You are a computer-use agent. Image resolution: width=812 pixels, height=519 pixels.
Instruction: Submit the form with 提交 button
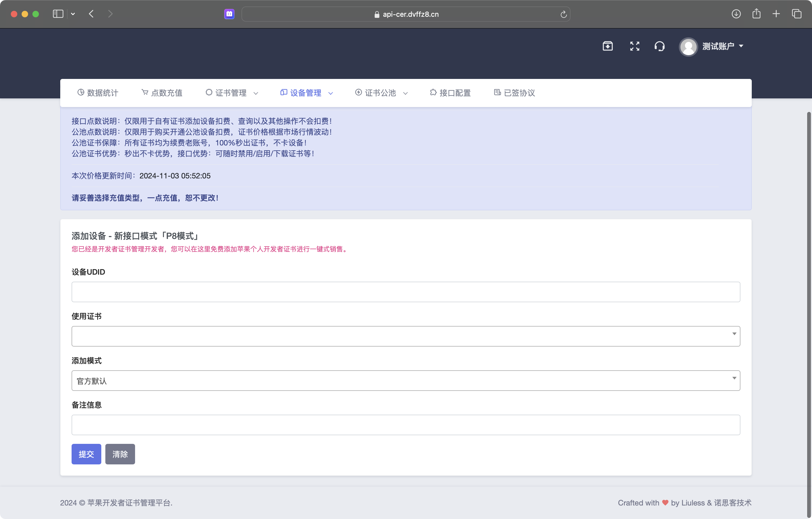coord(86,454)
